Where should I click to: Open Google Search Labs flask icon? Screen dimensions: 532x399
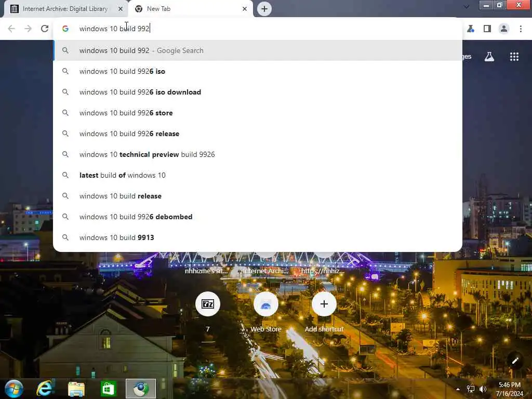point(489,57)
